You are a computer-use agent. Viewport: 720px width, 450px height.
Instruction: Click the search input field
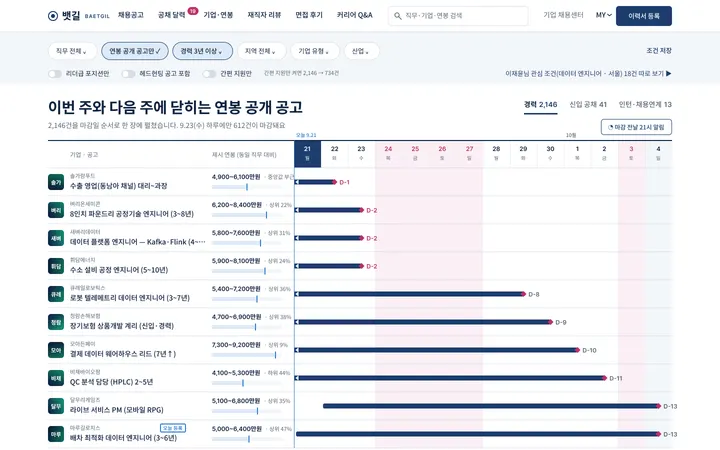(458, 16)
